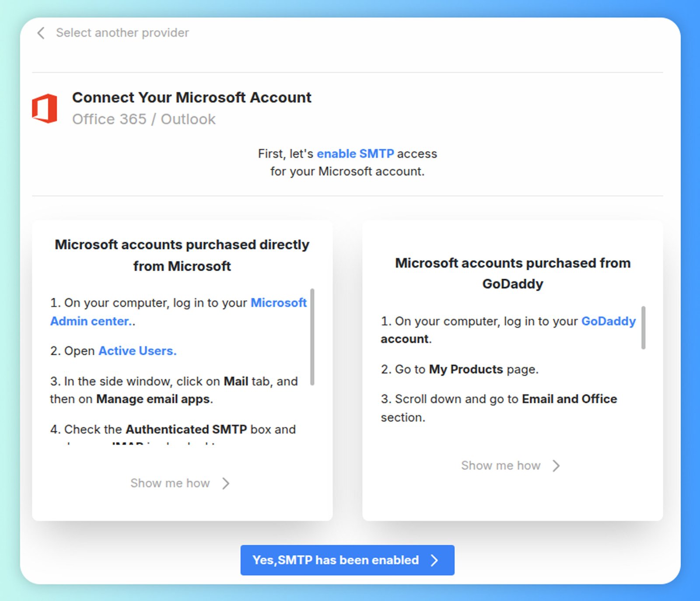Click the back arrow beside Select another provider
This screenshot has width=700, height=601.
pos(40,33)
